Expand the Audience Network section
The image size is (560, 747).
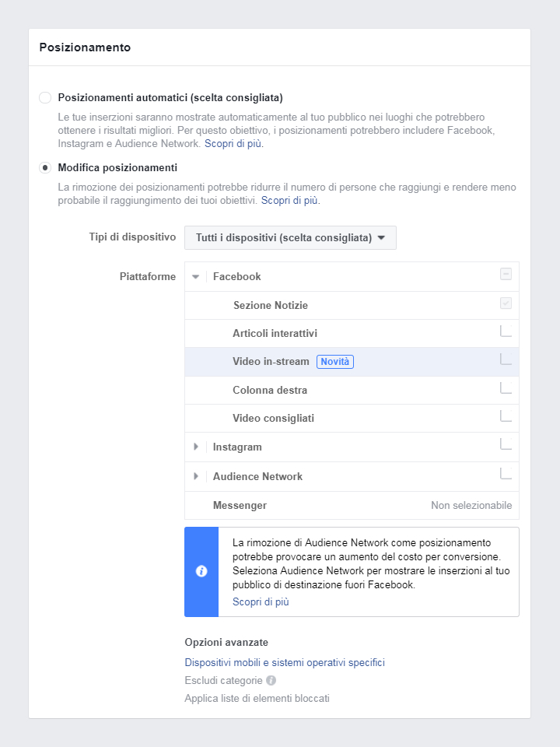tap(195, 475)
